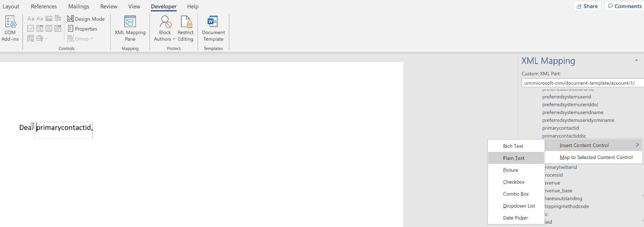Go to the View ribbon tab

click(134, 7)
